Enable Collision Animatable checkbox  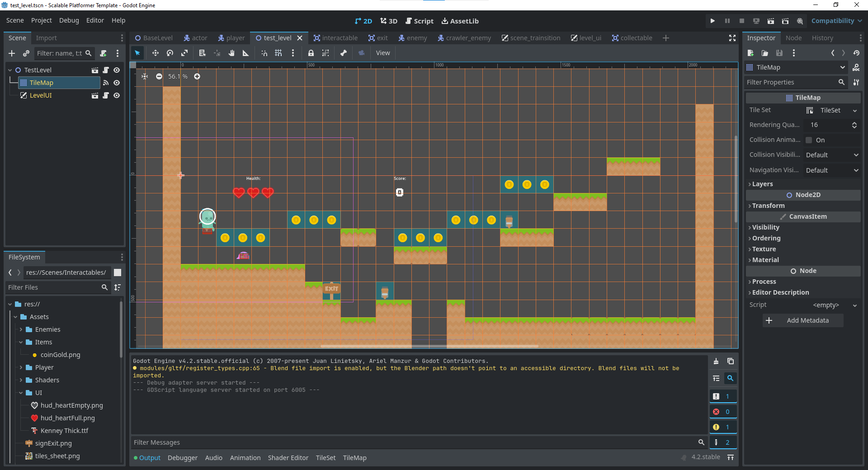(809, 140)
